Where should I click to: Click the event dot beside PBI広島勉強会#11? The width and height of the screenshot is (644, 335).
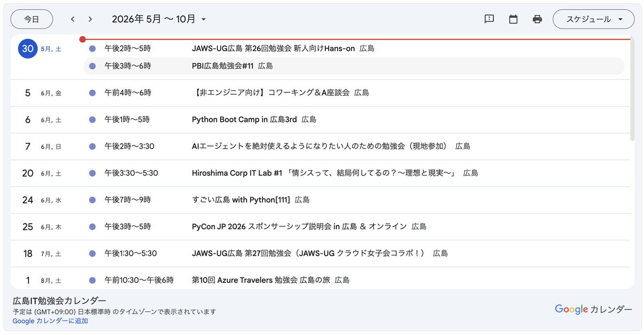pyautogui.click(x=92, y=66)
